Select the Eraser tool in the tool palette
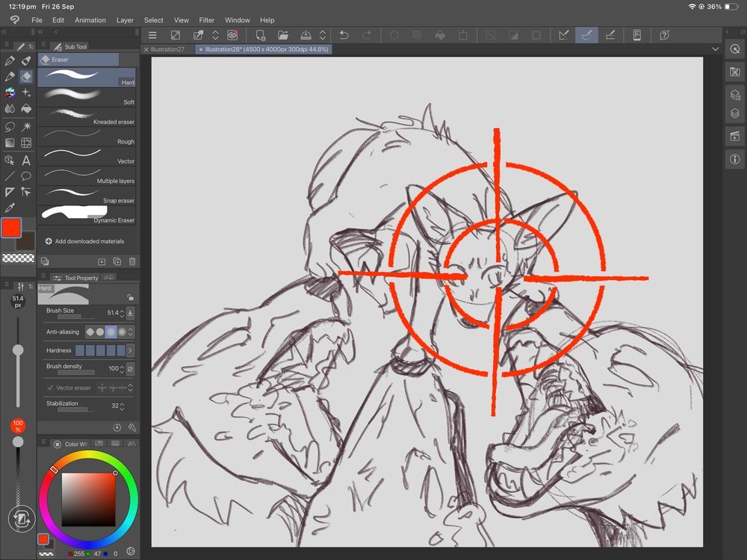Image resolution: width=747 pixels, height=560 pixels. (x=26, y=76)
